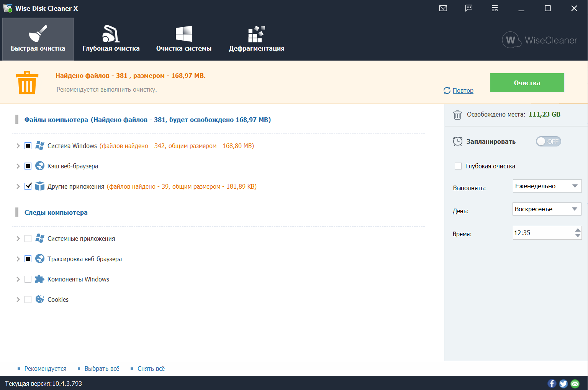Open the title bar settings menu icon
Screen dimensions: 588x390
click(x=495, y=8)
